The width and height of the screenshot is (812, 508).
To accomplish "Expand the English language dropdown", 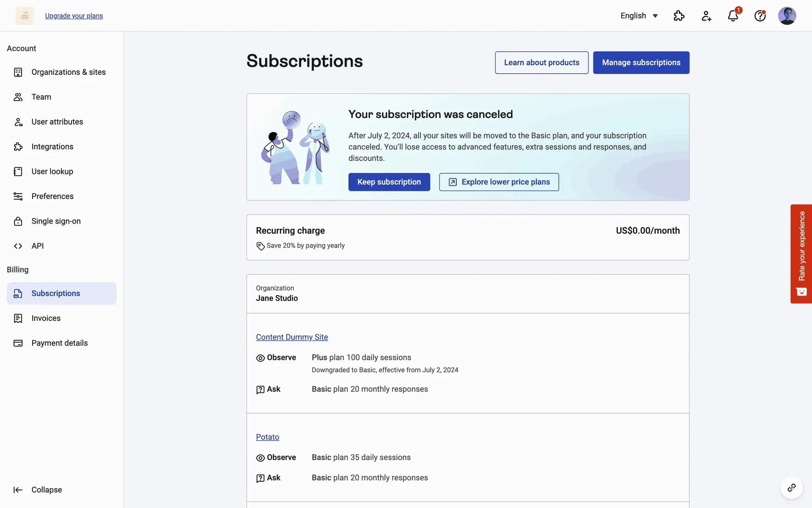I will (x=639, y=16).
